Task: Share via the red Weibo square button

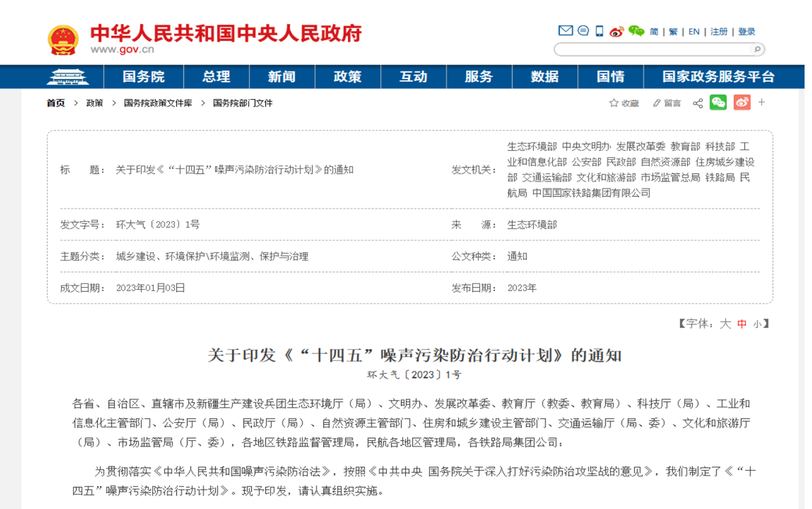Action: [742, 102]
